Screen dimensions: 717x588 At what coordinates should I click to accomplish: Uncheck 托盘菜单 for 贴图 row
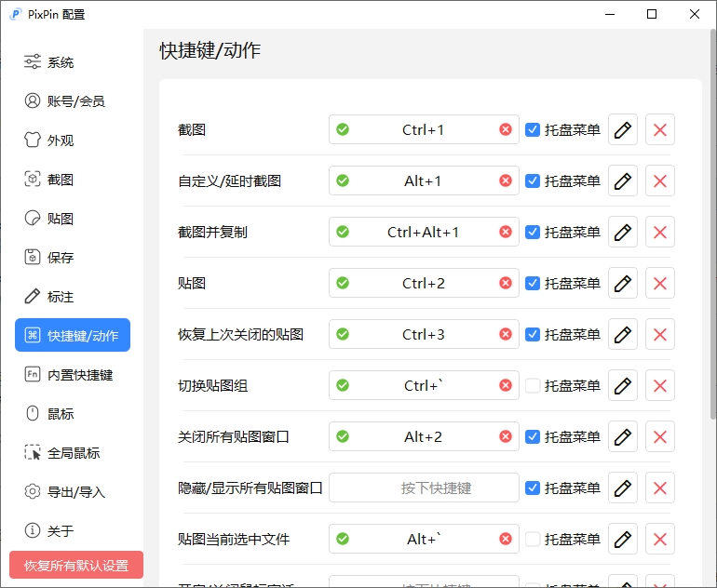pyautogui.click(x=533, y=283)
